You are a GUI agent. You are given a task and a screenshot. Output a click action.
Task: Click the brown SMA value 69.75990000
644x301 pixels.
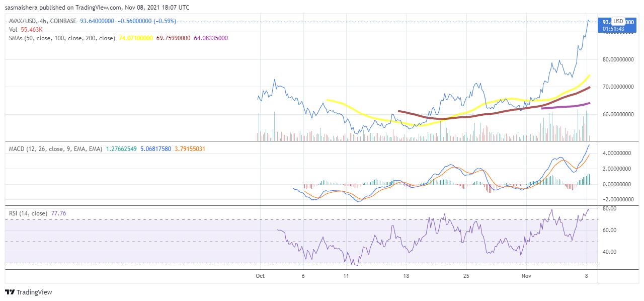(172, 38)
